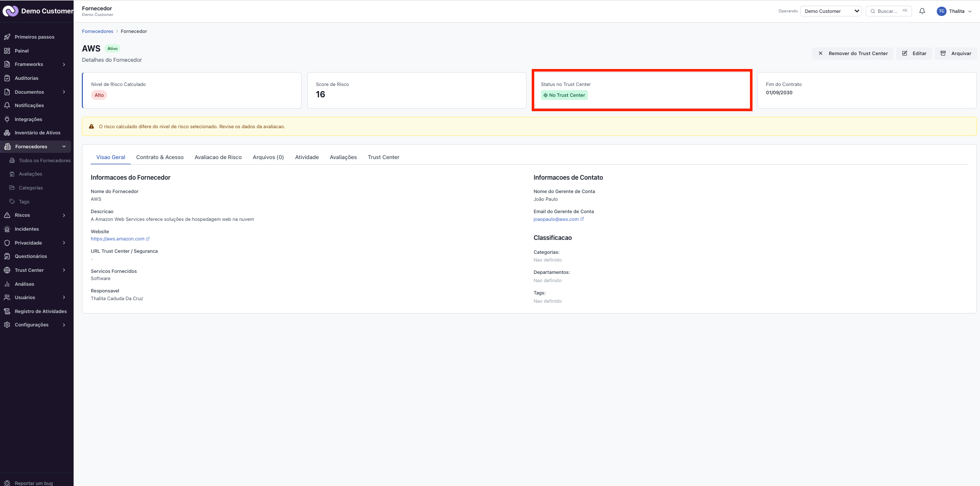Open Todos os Fornecedores in sidebar
This screenshot has width=980, height=486.
tap(45, 161)
